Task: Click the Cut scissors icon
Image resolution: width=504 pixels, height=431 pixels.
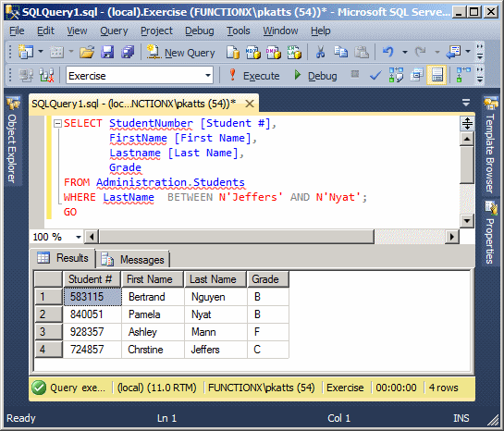Action: coord(320,52)
